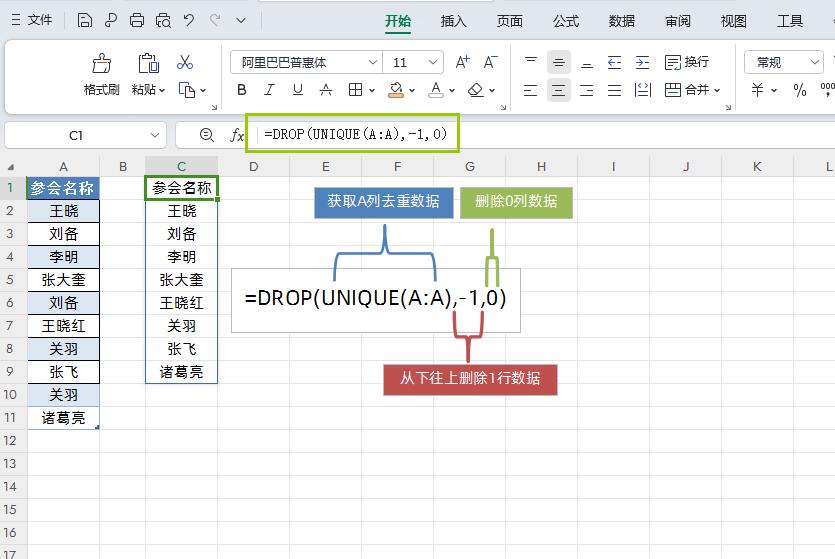Viewport: 835px width, 559px height.
Task: Select cell A11 containing 诸葛亮
Action: [63, 418]
